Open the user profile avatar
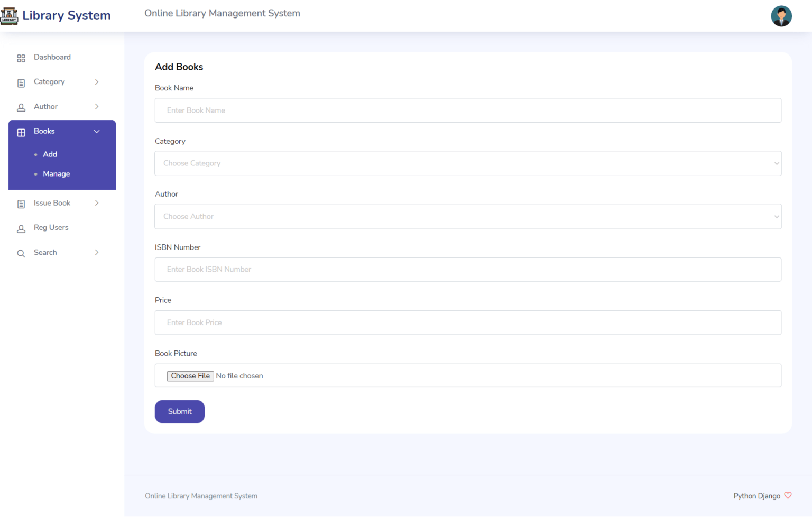This screenshot has width=812, height=517. [x=781, y=16]
